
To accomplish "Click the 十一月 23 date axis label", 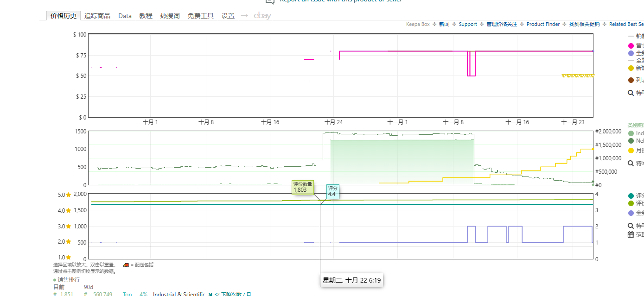I will [573, 122].
